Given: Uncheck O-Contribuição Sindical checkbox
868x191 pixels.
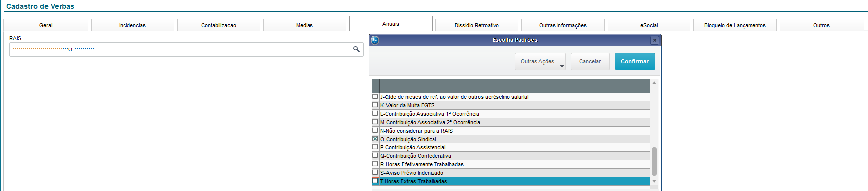Looking at the screenshot, I should [x=375, y=139].
